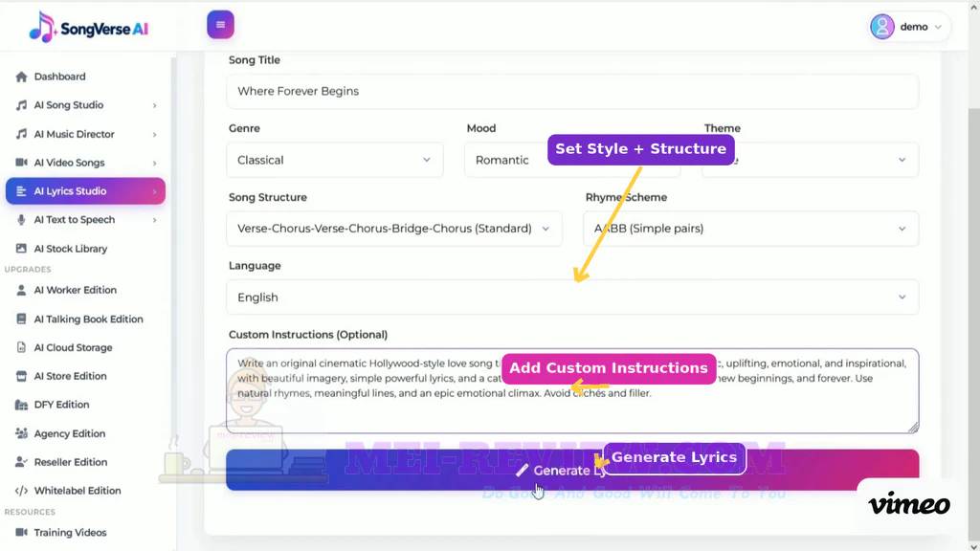Open the demo user avatar menu
Viewport: 980px width, 551px height.
click(x=881, y=27)
